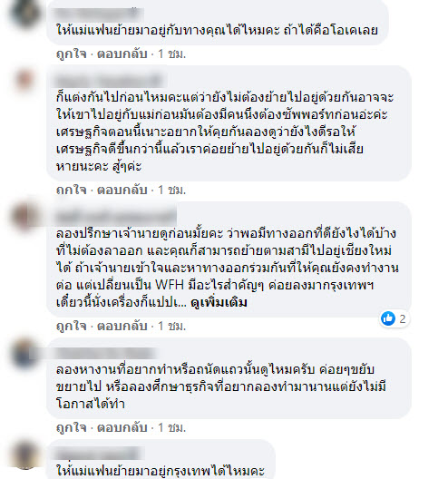
Task: Click the blue thumbs-up reaction icon
Action: tap(388, 318)
